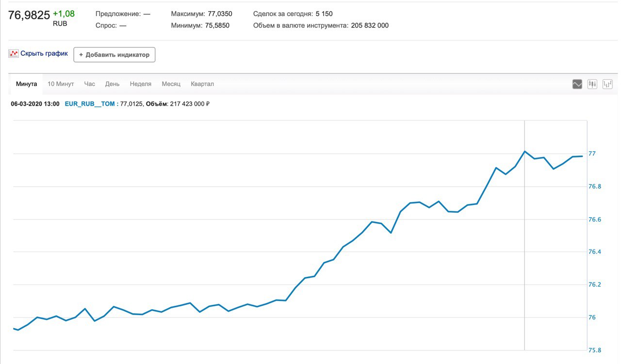The height and width of the screenshot is (364, 621).
Task: Click the 76 axis label
Action: point(592,317)
